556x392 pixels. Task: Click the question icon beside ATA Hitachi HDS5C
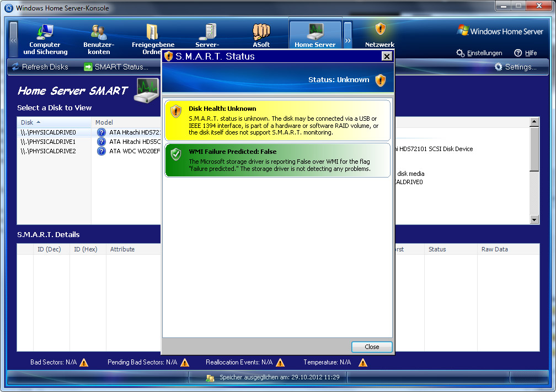click(101, 141)
